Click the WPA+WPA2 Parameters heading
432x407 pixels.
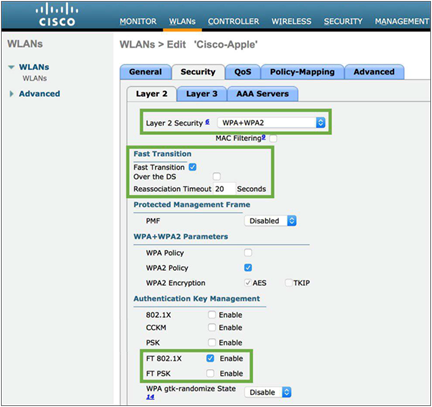(x=181, y=237)
